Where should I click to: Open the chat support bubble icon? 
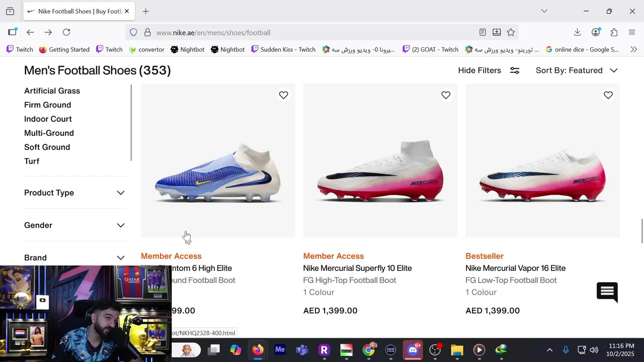(x=607, y=292)
